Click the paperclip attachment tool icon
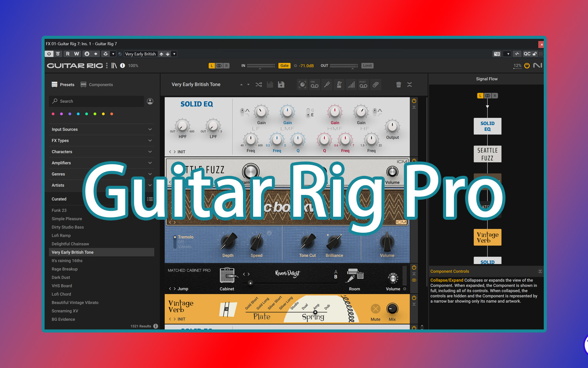The image size is (588, 368). tap(376, 85)
